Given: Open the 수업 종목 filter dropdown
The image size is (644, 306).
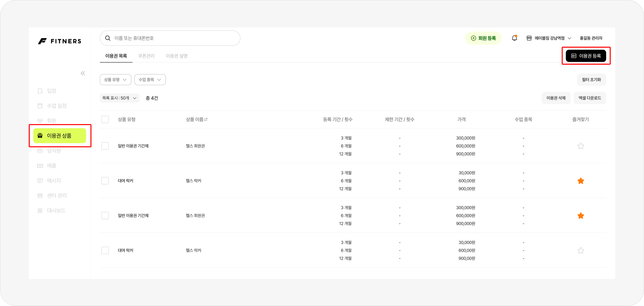Looking at the screenshot, I should [150, 80].
